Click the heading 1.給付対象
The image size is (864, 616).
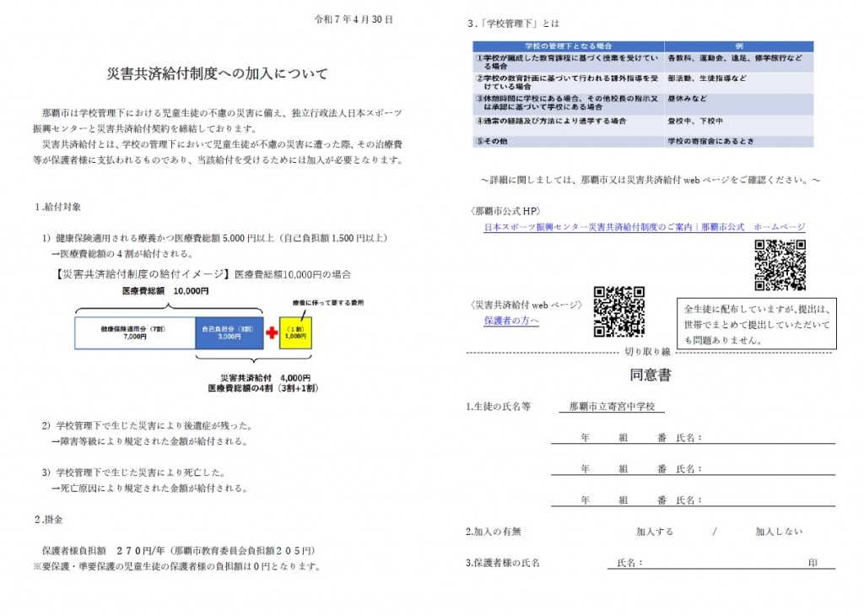[58, 208]
